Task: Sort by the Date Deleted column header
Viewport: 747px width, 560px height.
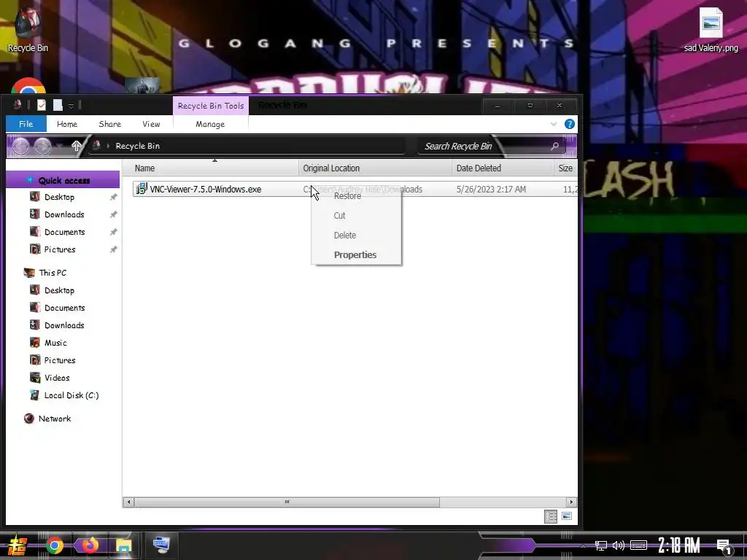Action: tap(503, 168)
